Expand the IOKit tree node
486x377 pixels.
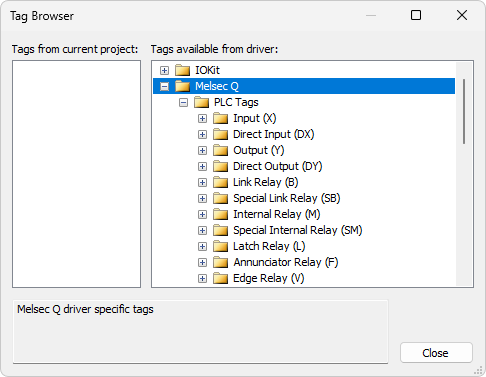[164, 70]
